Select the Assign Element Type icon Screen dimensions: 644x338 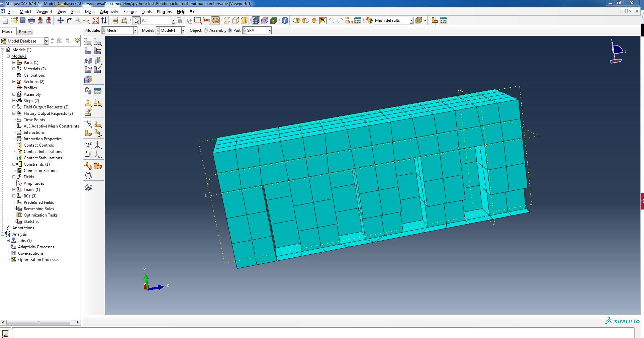coord(88,70)
